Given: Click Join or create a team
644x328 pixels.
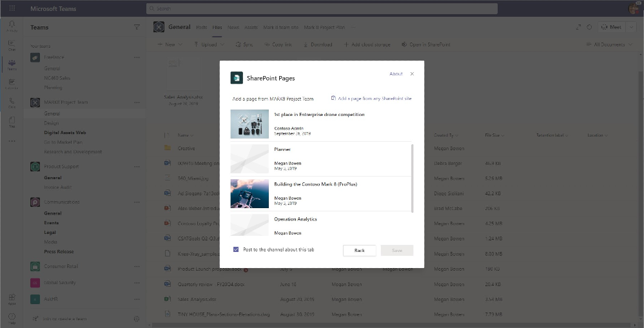Looking at the screenshot, I should click(x=60, y=318).
